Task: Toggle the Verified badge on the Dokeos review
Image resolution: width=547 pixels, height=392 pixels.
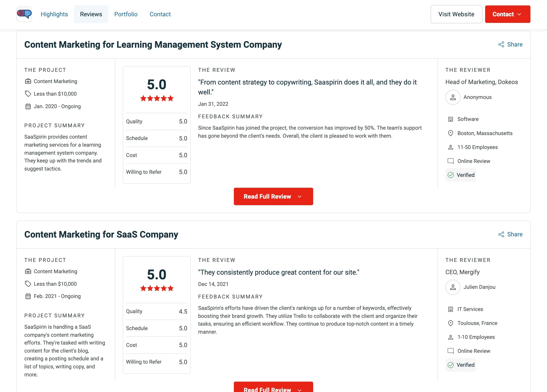Action: tap(460, 175)
